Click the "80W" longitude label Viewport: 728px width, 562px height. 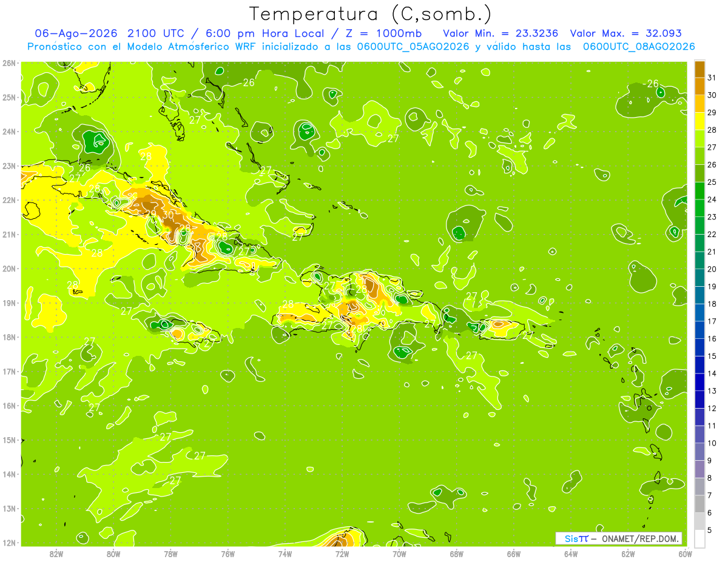point(113,554)
